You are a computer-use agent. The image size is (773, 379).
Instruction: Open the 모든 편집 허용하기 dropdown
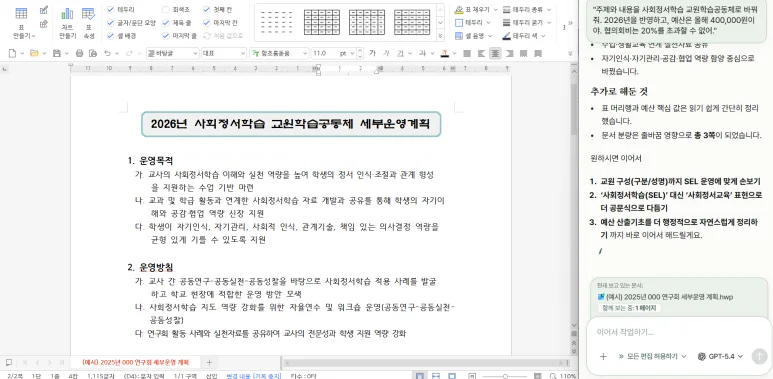[652, 356]
